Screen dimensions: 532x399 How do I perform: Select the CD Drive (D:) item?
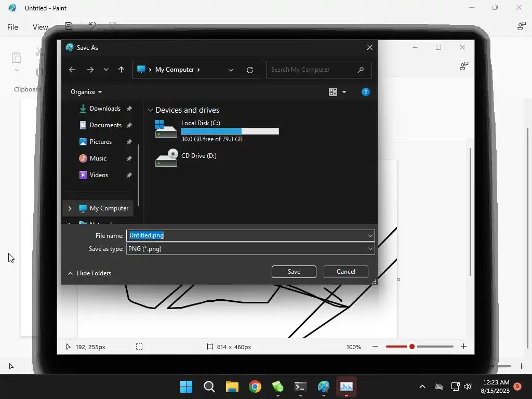pos(186,158)
